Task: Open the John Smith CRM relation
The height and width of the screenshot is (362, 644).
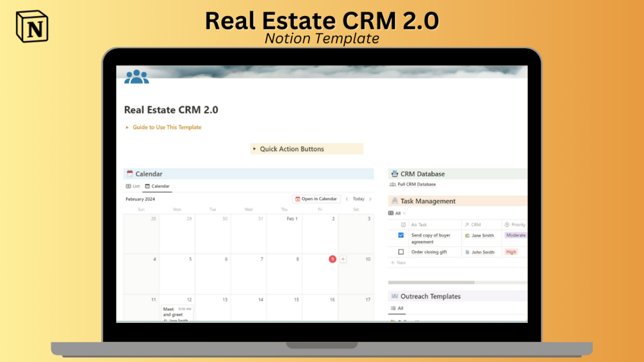Action: [479, 252]
